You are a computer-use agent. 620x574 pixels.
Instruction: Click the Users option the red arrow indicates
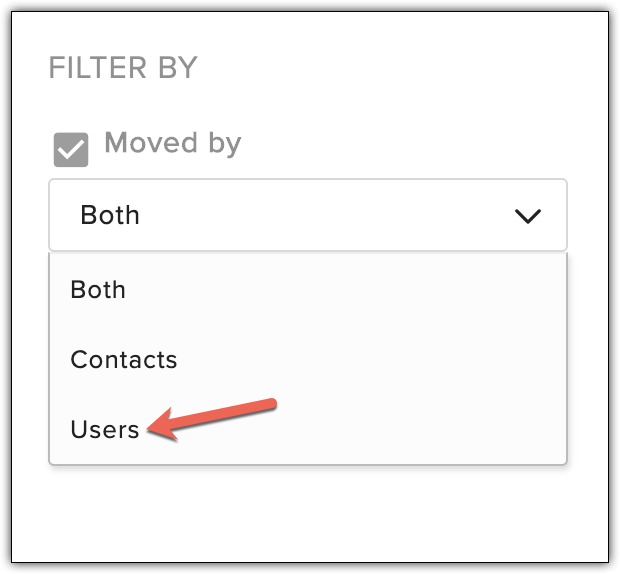(x=105, y=429)
